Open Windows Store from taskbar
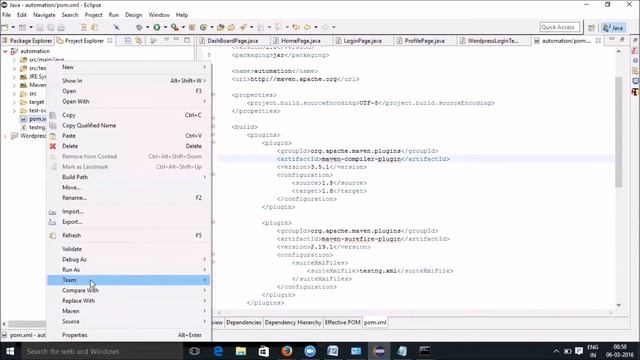 [264, 351]
